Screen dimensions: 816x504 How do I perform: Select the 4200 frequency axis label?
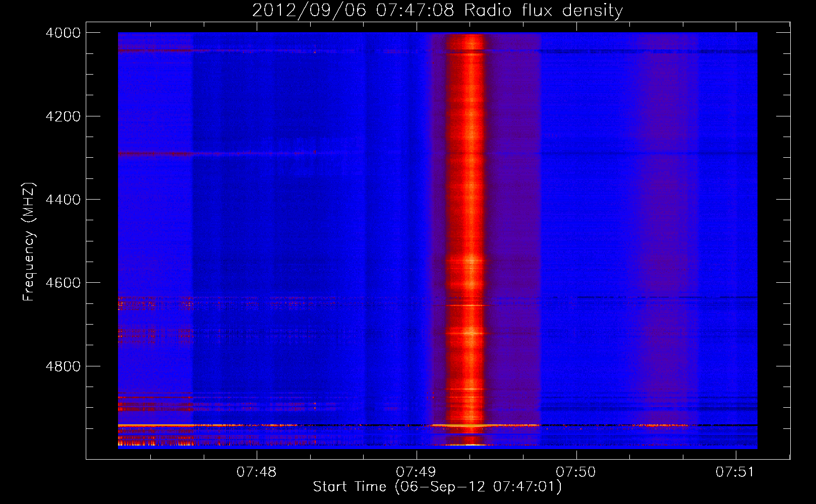[x=63, y=116]
